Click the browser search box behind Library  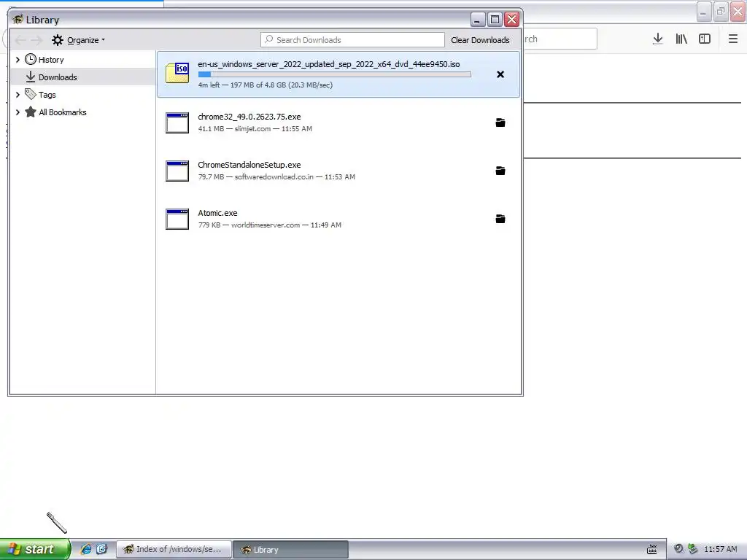click(x=560, y=39)
